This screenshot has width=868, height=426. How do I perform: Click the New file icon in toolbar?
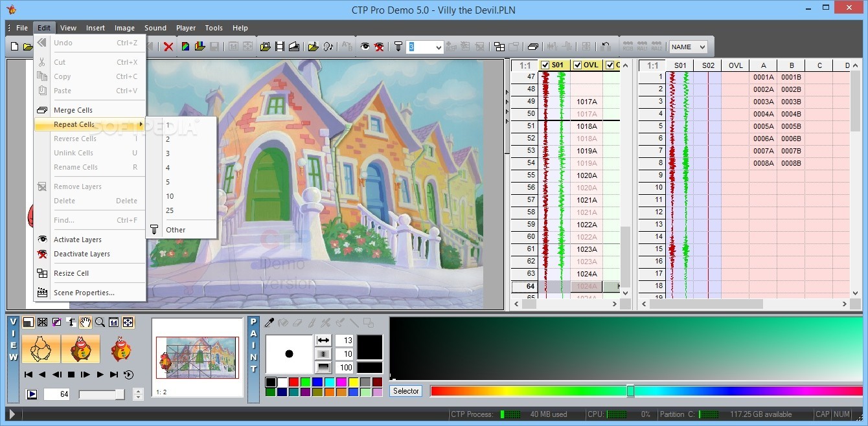(14, 47)
